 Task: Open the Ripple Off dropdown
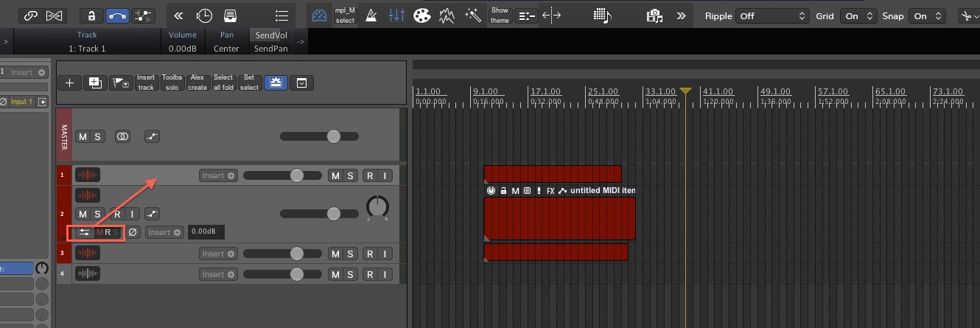(772, 15)
